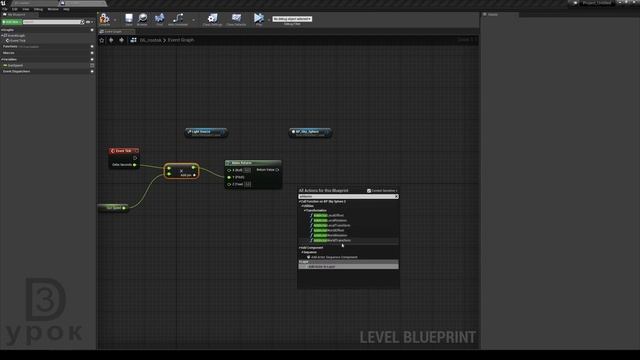Open Class Settings from the toolbar

(x=212, y=18)
